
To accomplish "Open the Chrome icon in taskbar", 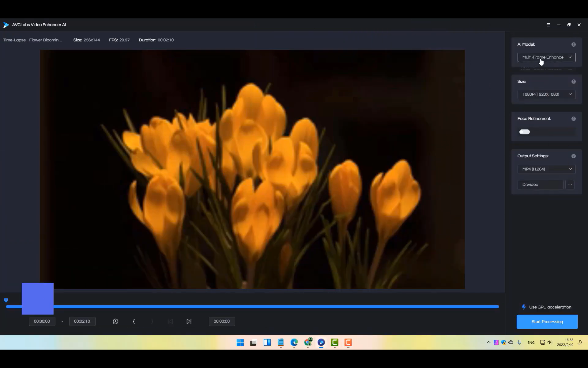I will point(308,342).
